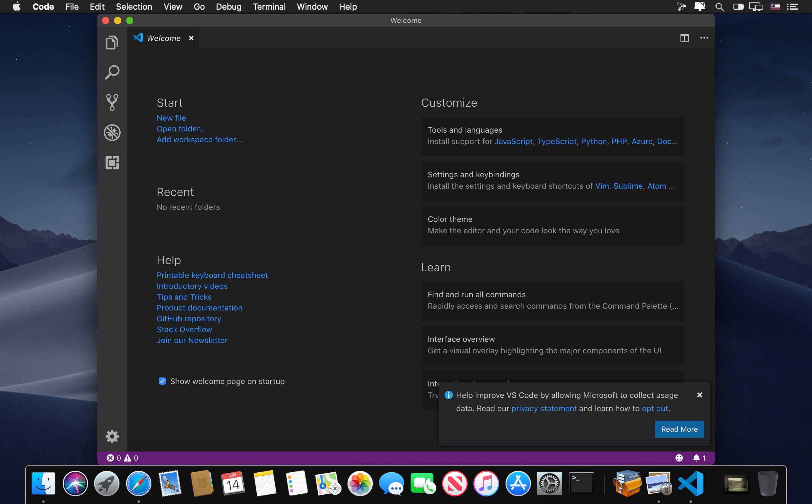812x504 pixels.
Task: Click errors and warnings status indicator
Action: 122,458
